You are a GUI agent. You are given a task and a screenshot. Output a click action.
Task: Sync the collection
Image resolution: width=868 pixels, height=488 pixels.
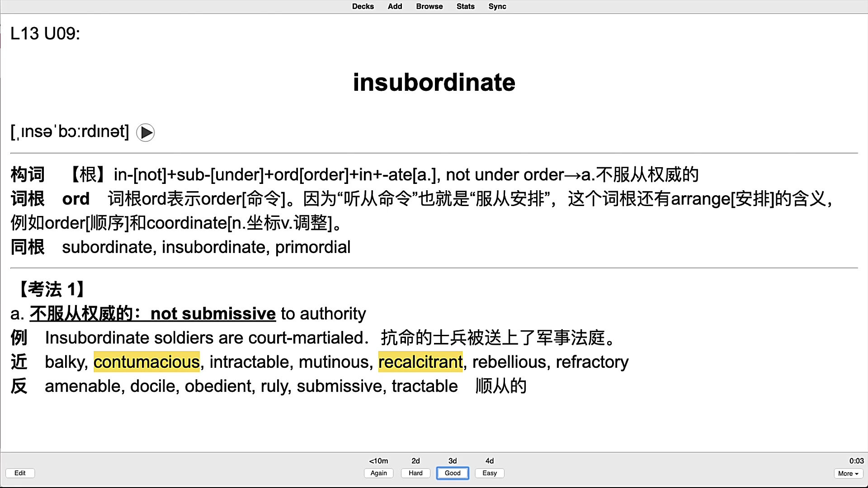point(497,6)
